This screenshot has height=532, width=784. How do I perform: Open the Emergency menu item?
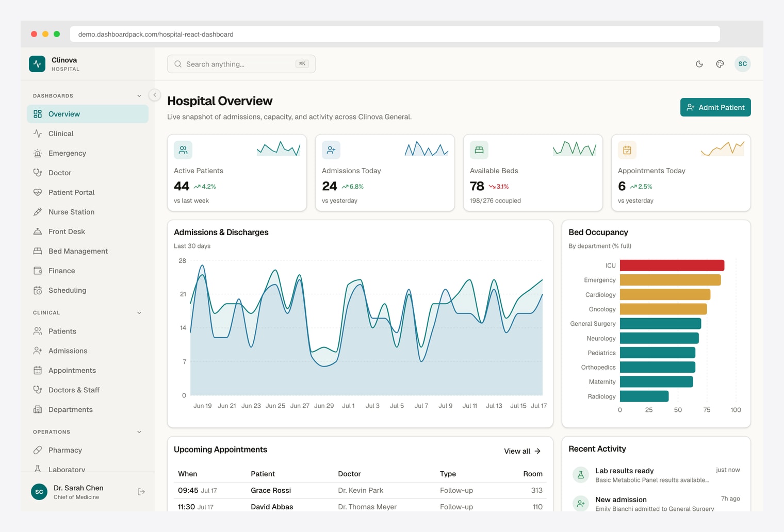point(88,153)
